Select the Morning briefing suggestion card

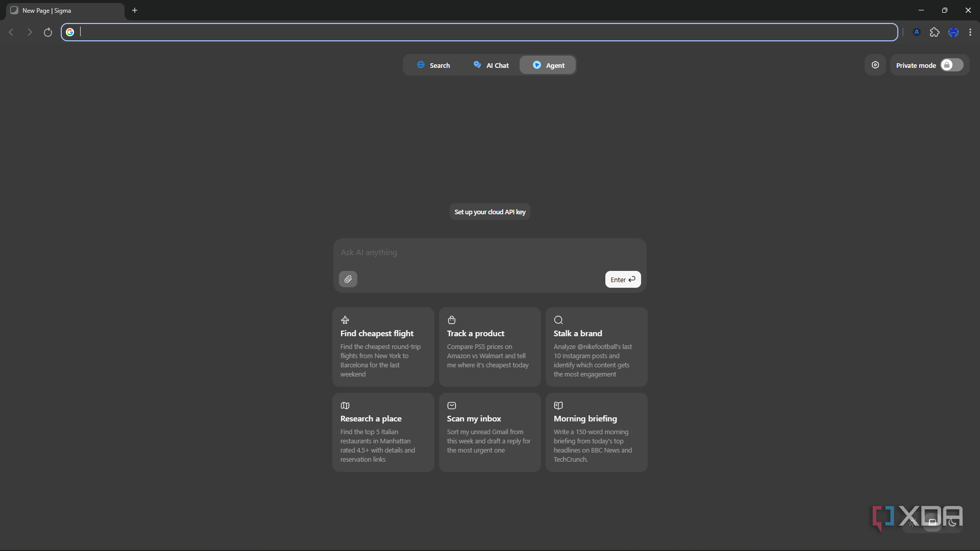[x=596, y=432]
